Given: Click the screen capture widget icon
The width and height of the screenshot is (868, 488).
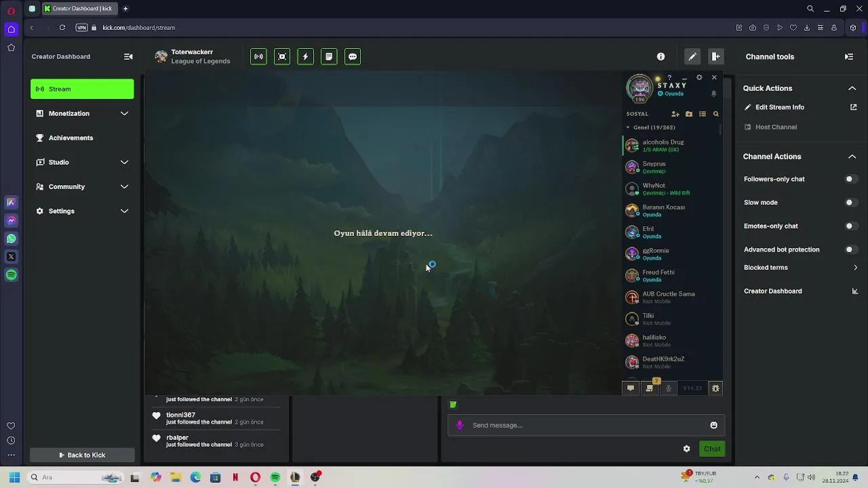Looking at the screenshot, I should (282, 57).
